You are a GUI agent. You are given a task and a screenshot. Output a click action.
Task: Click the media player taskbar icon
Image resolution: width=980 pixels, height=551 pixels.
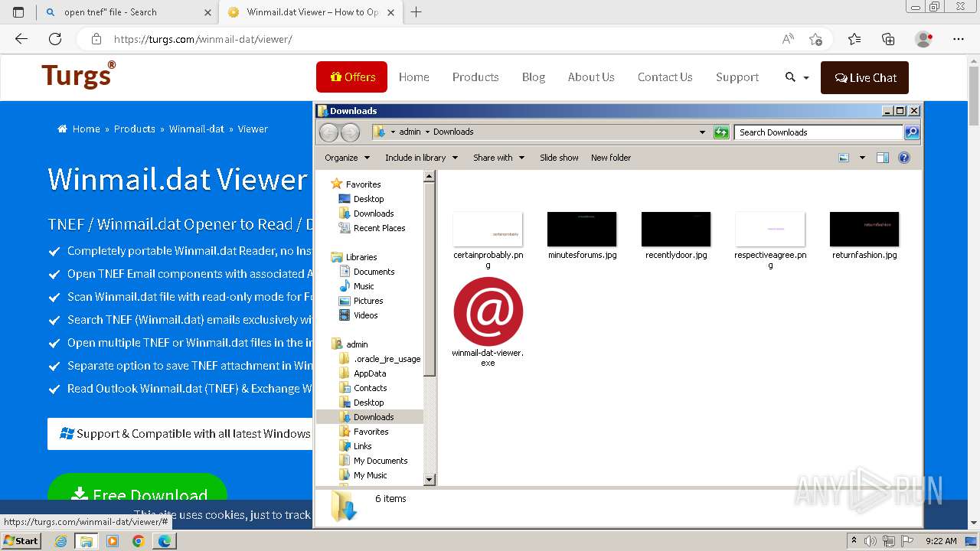coord(113,541)
